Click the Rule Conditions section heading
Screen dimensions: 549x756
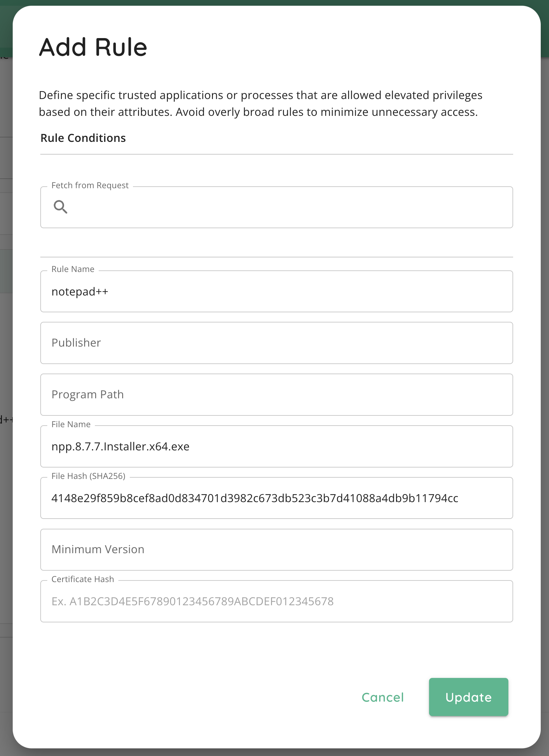coord(83,138)
